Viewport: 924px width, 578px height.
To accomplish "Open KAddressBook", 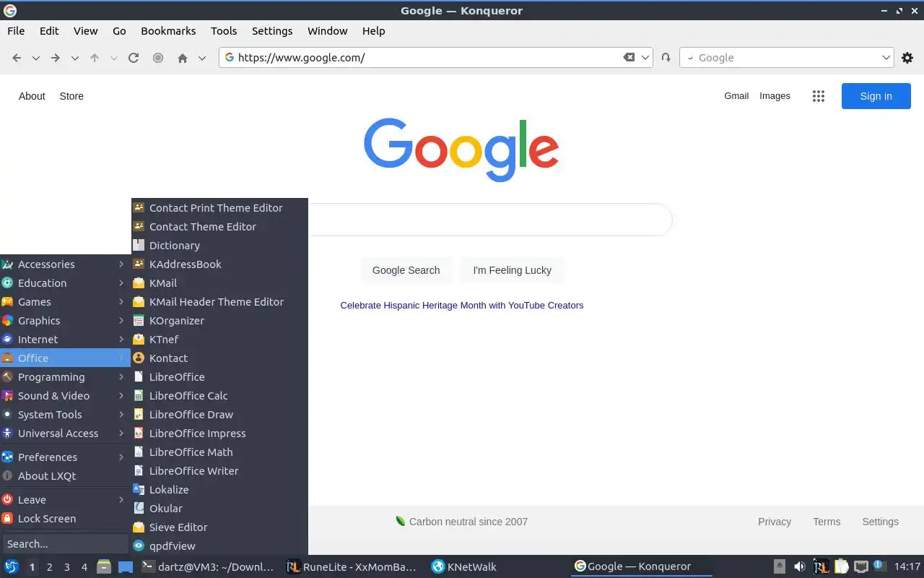I will pos(219,264).
